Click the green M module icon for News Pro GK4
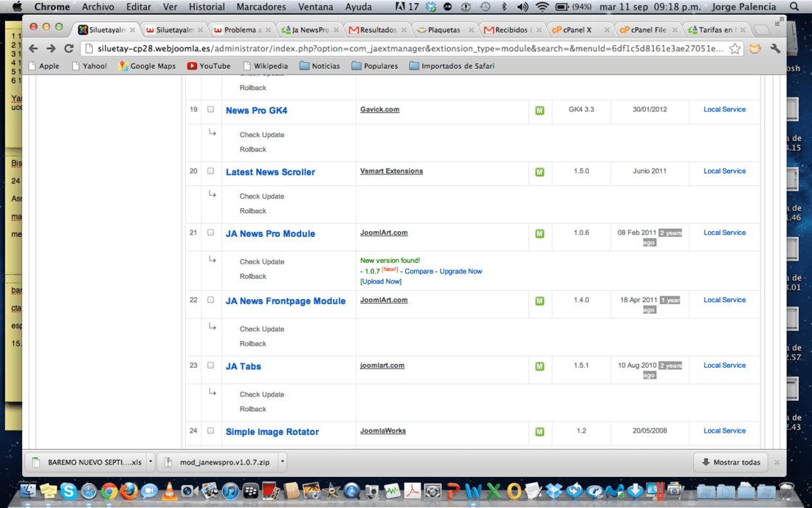This screenshot has width=812, height=508. pos(540,110)
